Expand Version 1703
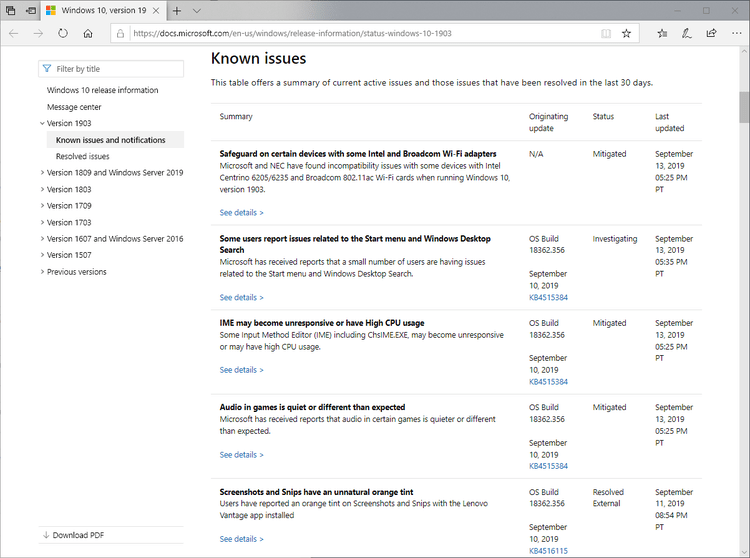 pyautogui.click(x=42, y=222)
